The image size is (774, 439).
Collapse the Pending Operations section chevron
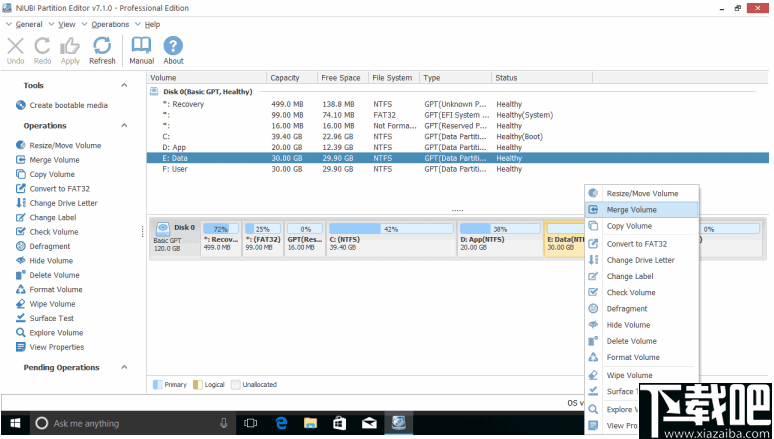[x=124, y=367]
